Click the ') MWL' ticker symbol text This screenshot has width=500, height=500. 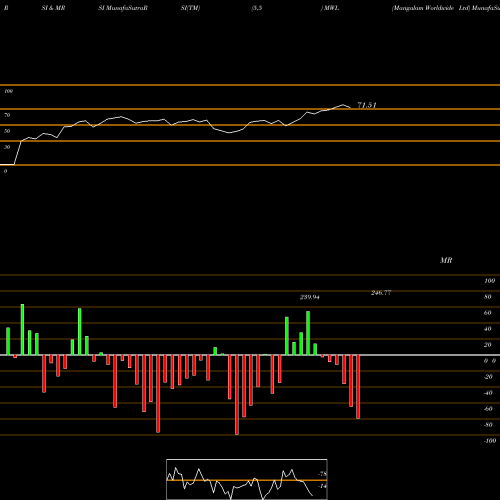[x=330, y=8]
